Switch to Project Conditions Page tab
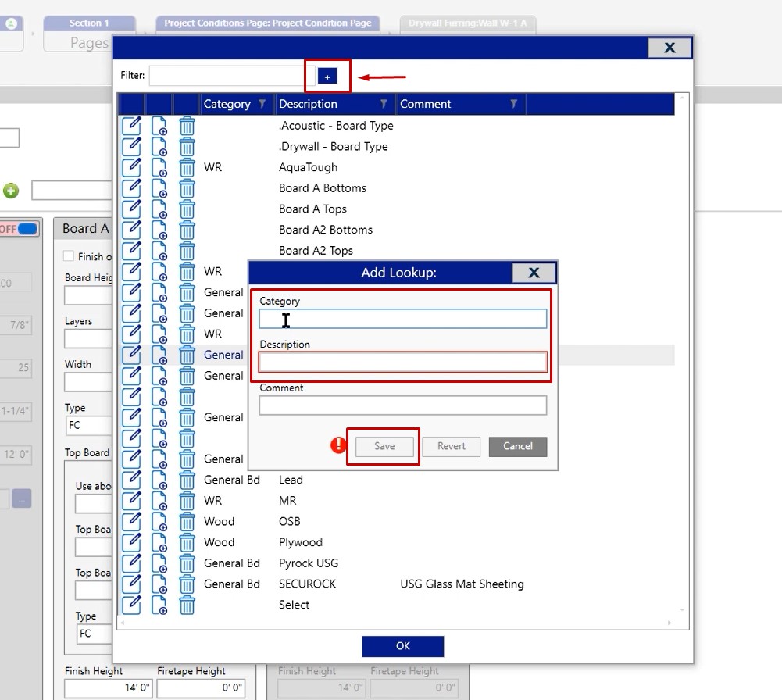 pos(267,23)
